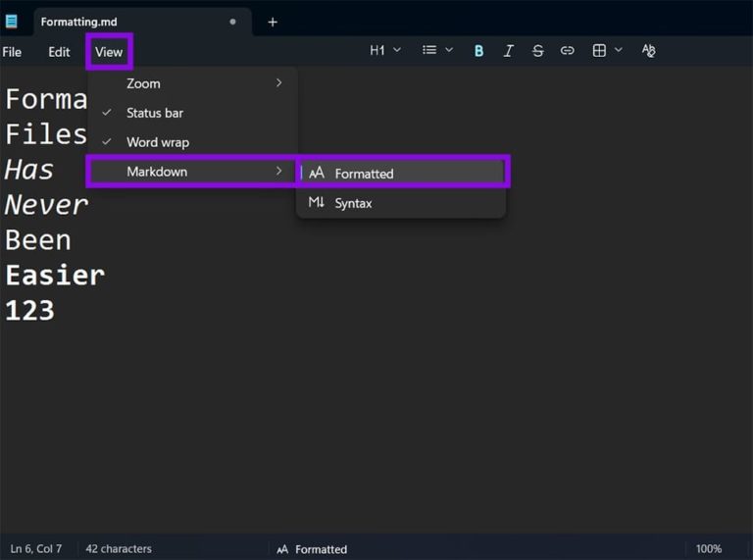Toggle italic formatting
The width and height of the screenshot is (753, 560).
[508, 50]
